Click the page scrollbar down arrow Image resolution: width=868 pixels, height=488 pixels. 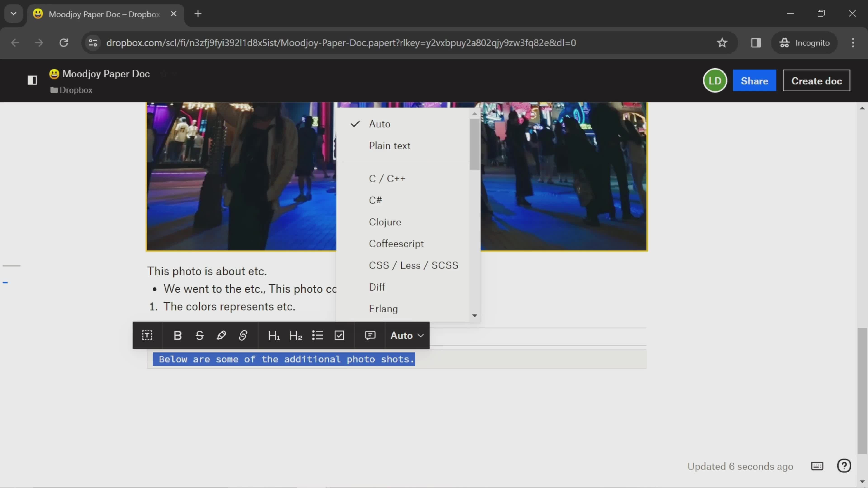point(862,482)
